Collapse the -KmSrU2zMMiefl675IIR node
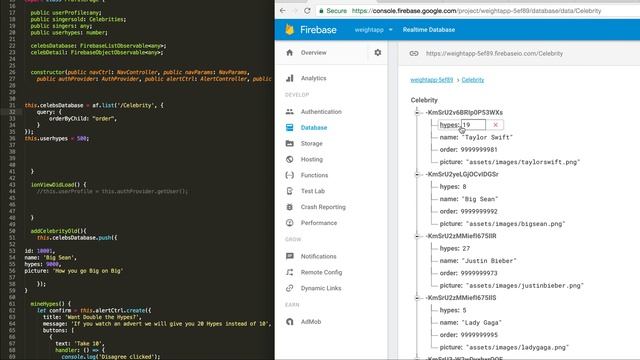The width and height of the screenshot is (640, 360). point(417,236)
